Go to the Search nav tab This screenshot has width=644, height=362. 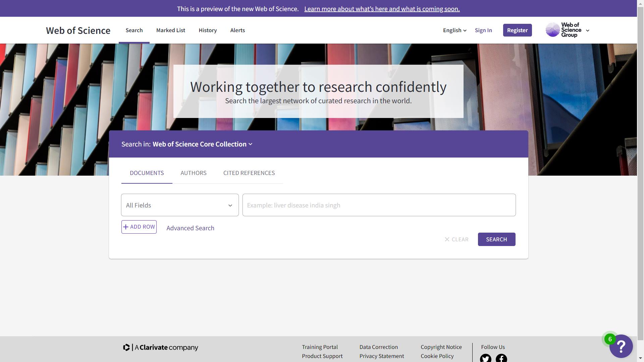coord(134,30)
